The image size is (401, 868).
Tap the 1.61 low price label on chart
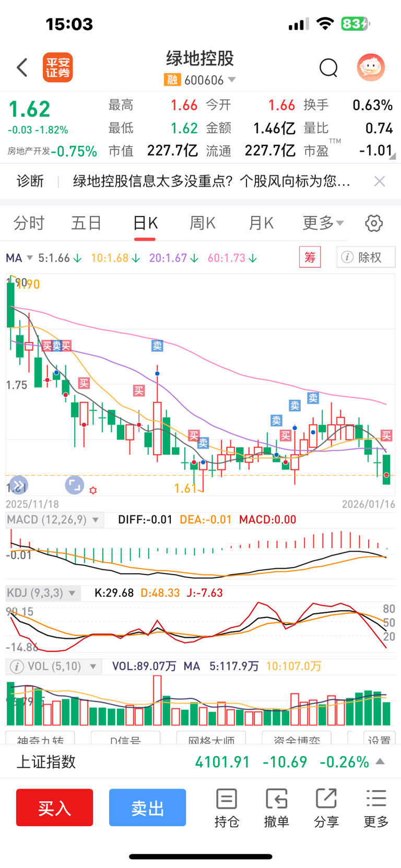tap(185, 489)
